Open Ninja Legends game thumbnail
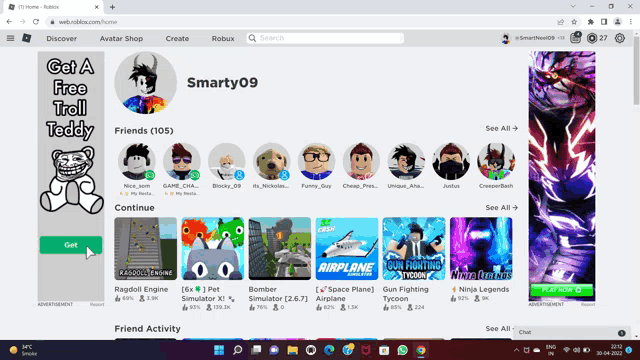 481,249
